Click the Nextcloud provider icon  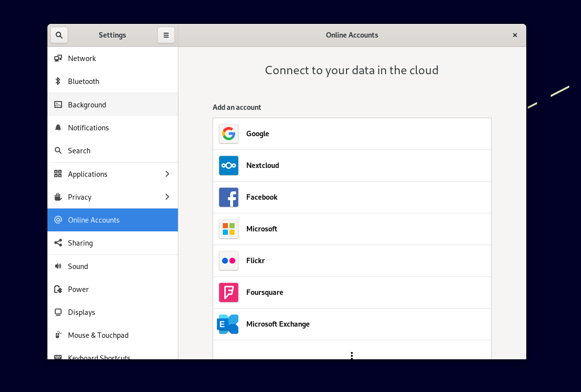coord(228,165)
